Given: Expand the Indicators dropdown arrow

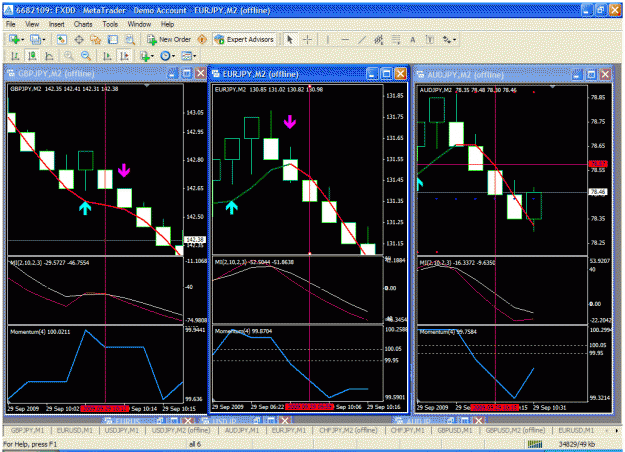Looking at the screenshot, I should pyautogui.click(x=152, y=56).
